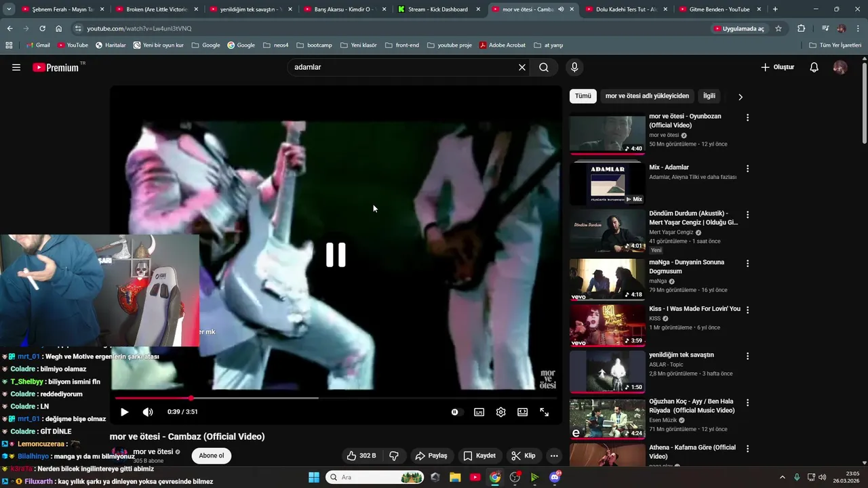The width and height of the screenshot is (868, 488).
Task: Start voice search with microphone
Action: (574, 67)
